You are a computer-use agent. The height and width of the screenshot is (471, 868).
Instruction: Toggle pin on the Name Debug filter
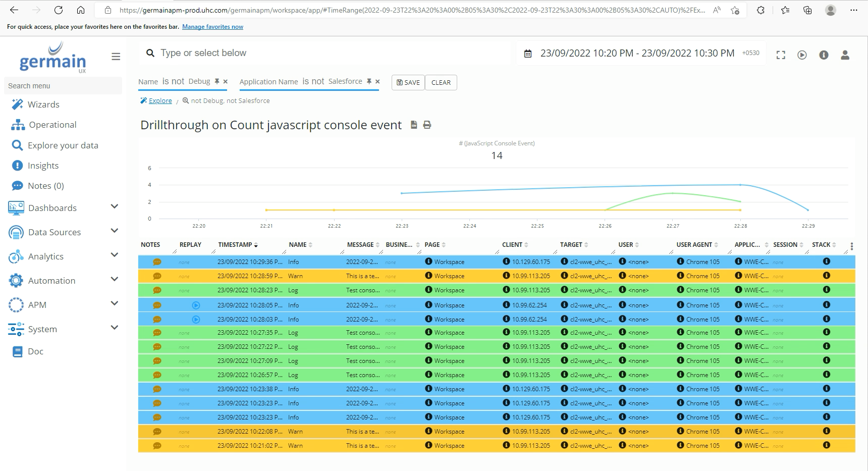(x=217, y=81)
